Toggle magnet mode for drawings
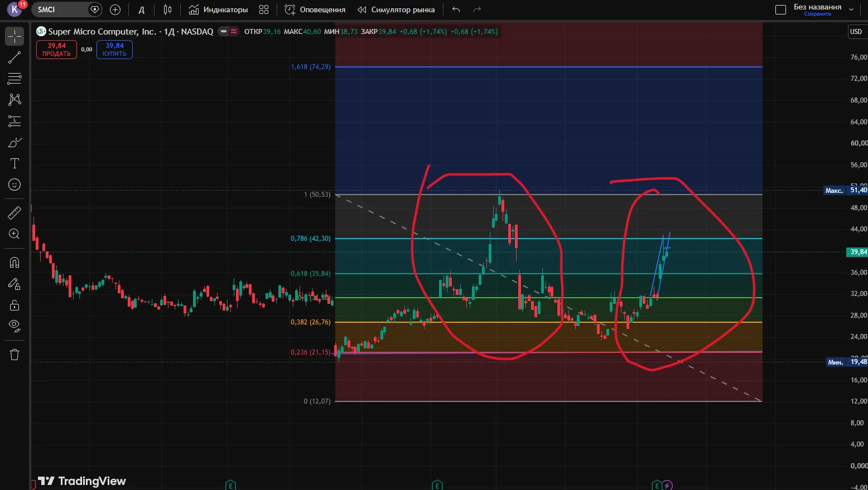This screenshot has width=868, height=490. 15,263
